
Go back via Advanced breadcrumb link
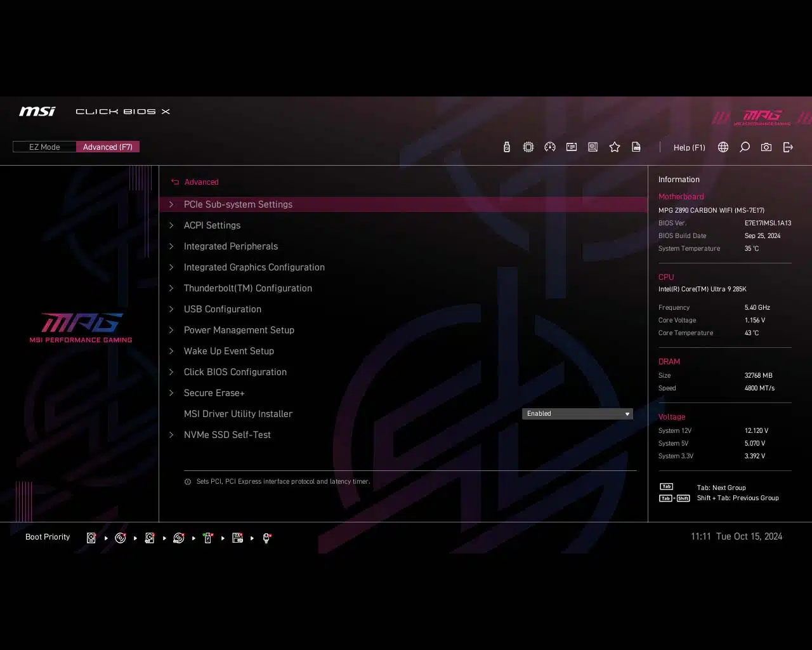coord(201,182)
